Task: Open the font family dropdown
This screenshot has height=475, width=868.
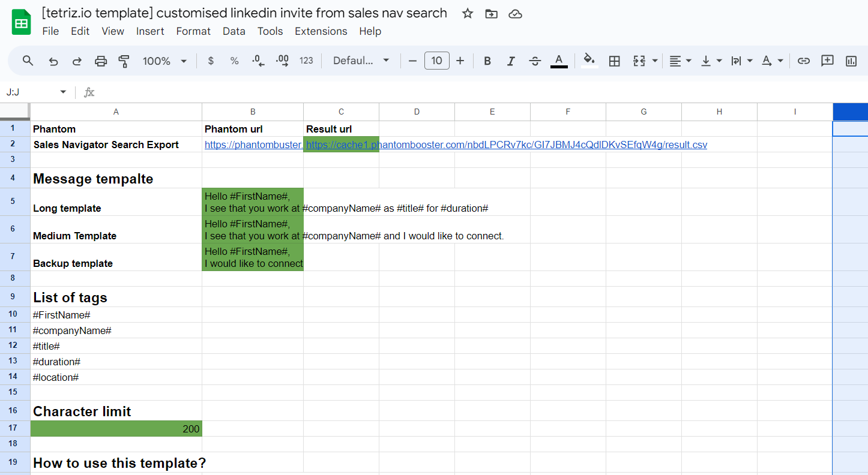Action: [361, 61]
